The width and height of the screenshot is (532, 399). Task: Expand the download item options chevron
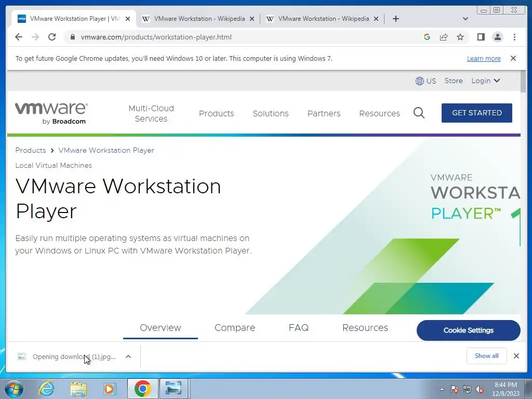point(128,356)
